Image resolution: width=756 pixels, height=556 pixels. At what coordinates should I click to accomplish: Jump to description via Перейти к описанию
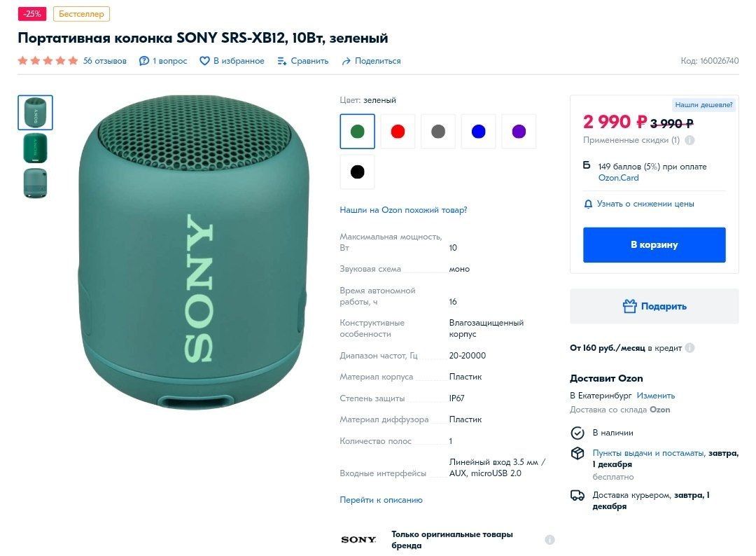[381, 500]
